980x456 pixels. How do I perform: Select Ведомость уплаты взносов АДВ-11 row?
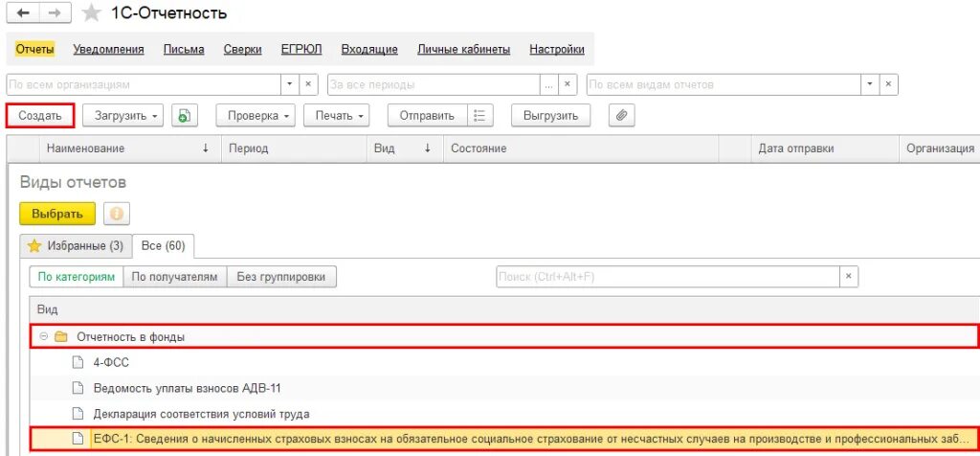[503, 388]
